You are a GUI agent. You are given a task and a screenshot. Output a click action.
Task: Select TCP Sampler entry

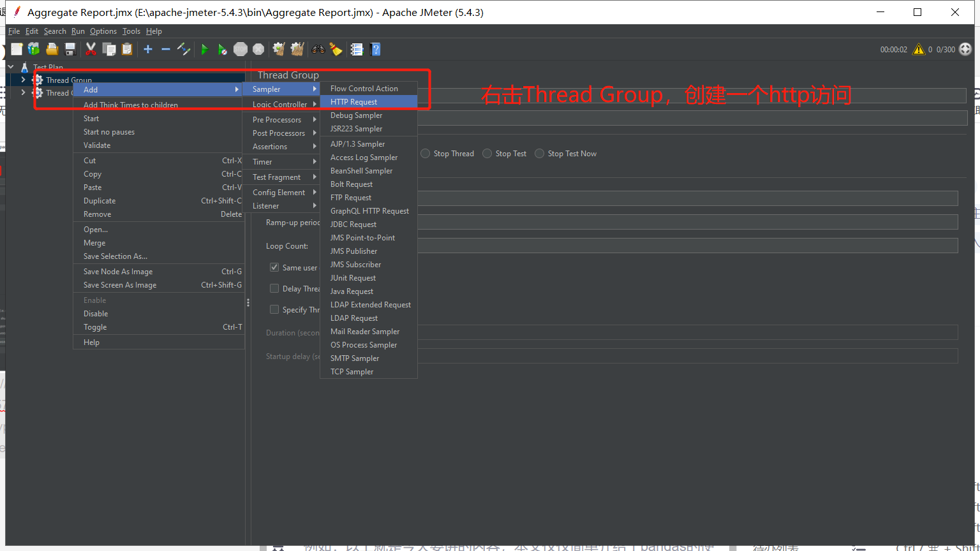(x=369, y=372)
